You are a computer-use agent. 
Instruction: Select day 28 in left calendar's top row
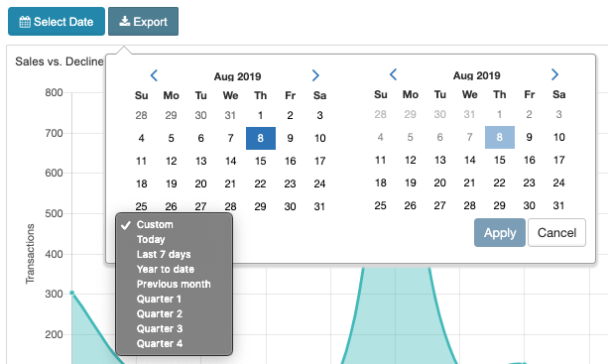(142, 115)
